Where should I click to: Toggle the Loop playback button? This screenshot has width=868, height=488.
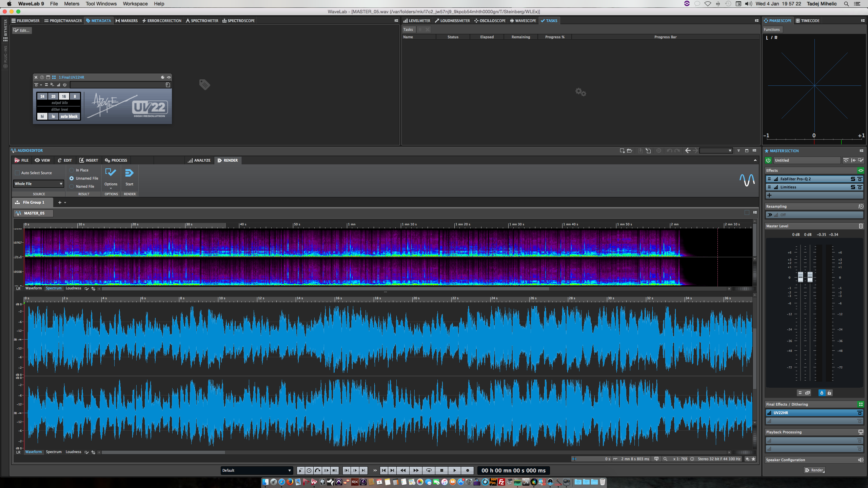429,470
